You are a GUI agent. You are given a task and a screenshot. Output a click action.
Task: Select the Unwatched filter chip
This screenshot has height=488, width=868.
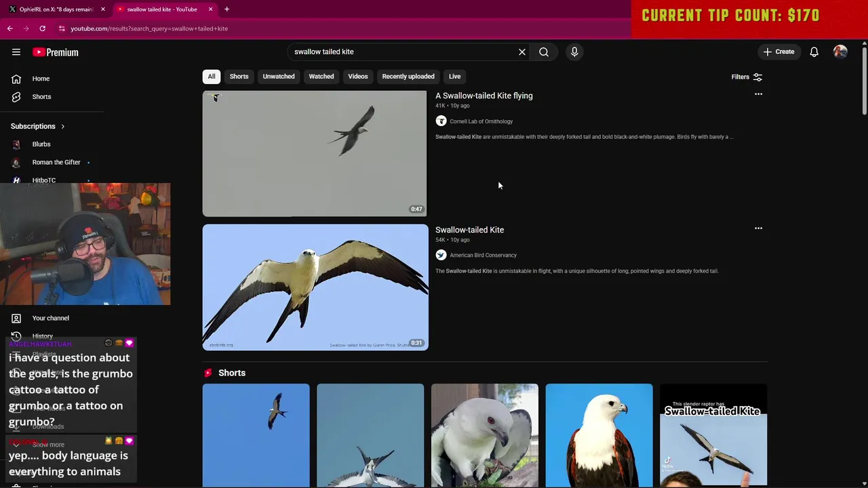tap(279, 77)
